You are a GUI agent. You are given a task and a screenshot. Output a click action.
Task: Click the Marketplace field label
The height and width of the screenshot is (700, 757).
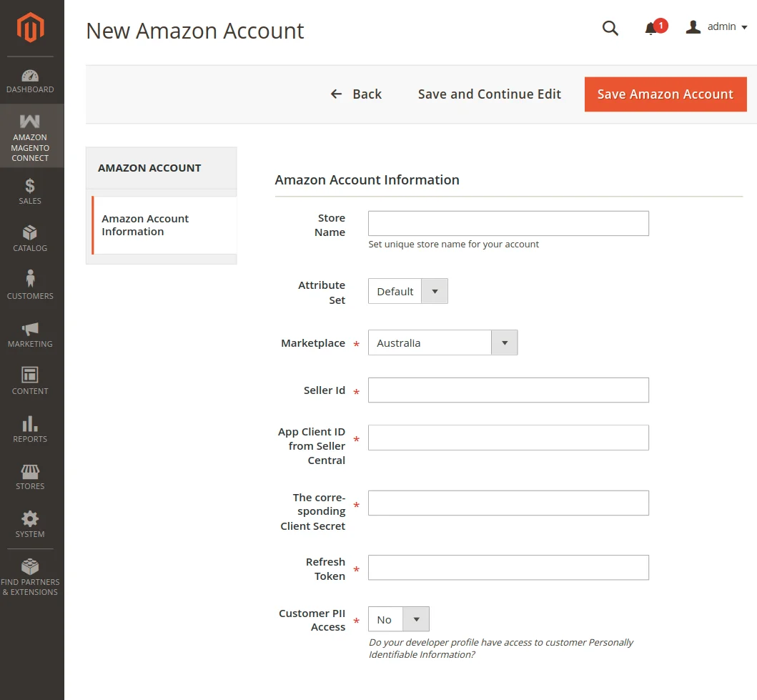[313, 343]
